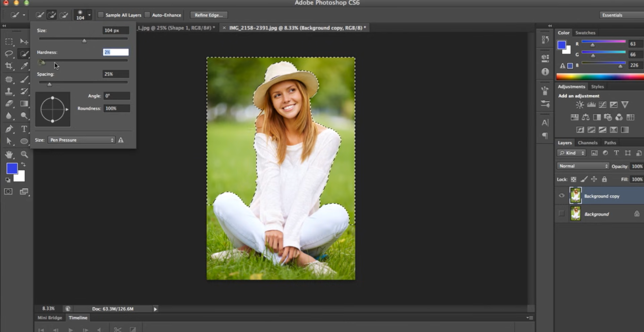Click the foreground color swatch in toolbox

[x=12, y=168]
